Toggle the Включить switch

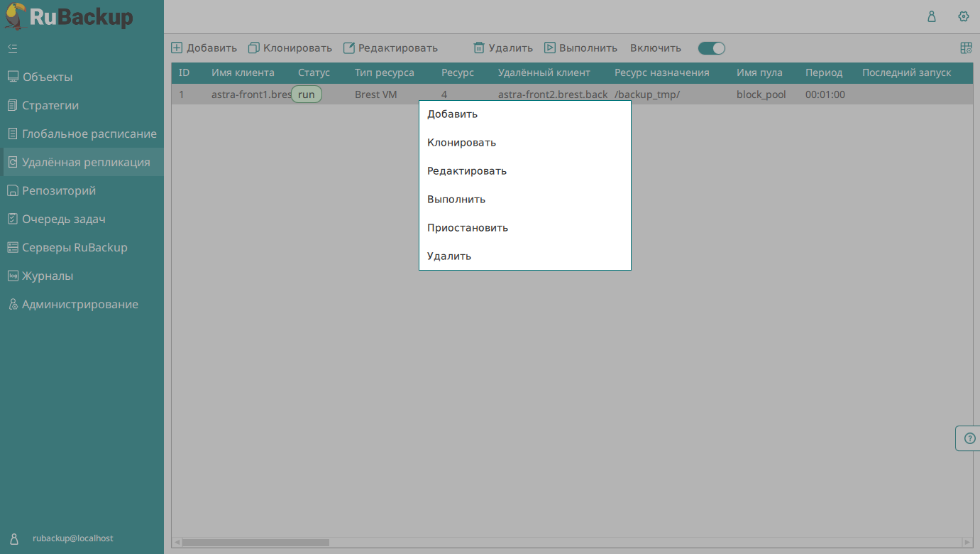coord(711,48)
